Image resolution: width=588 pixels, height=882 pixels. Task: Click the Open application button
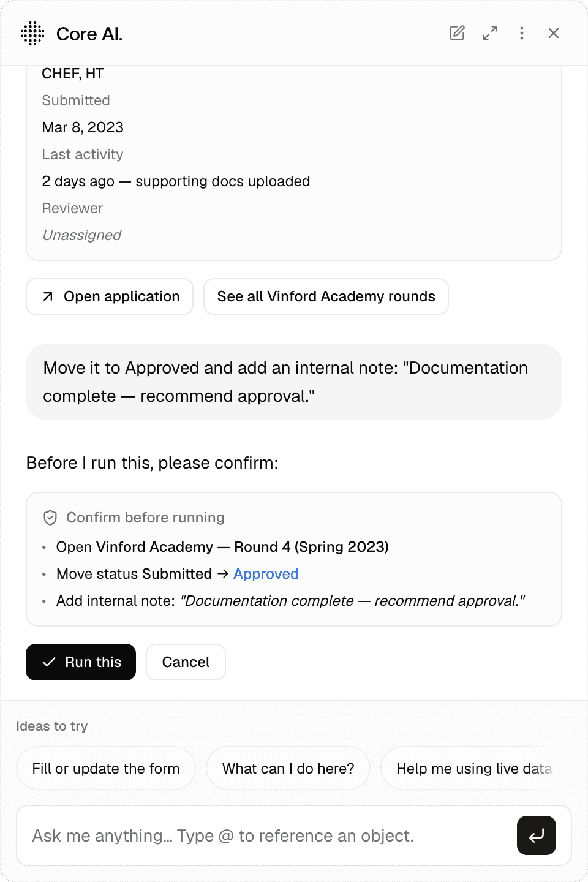pos(110,296)
